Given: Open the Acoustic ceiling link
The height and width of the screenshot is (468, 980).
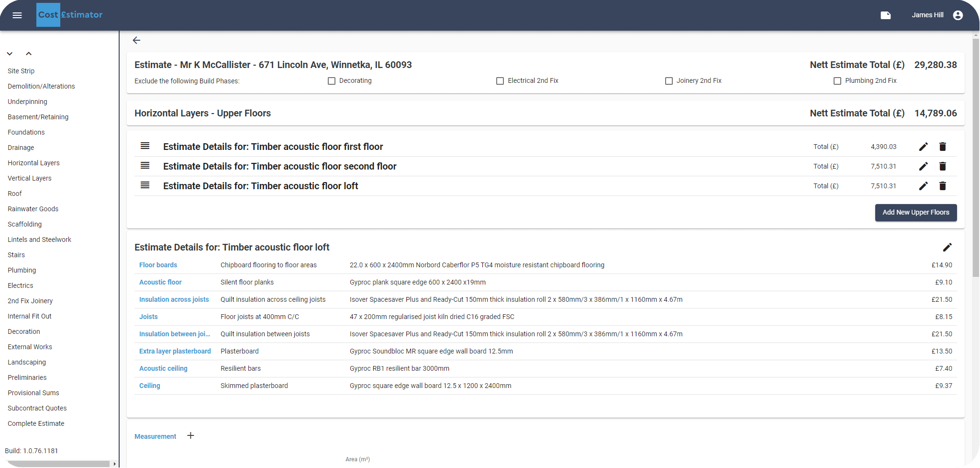Looking at the screenshot, I should [x=163, y=368].
